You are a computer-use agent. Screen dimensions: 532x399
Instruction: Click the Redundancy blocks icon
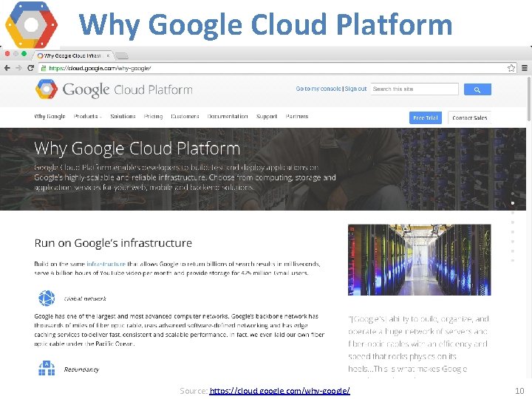(47, 369)
